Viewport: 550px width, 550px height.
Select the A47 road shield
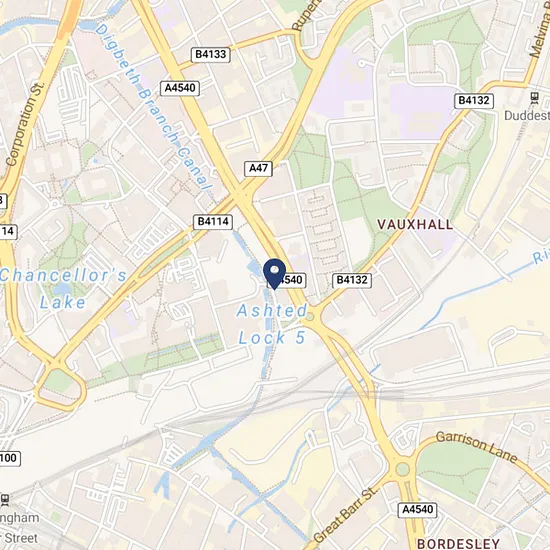tap(258, 168)
